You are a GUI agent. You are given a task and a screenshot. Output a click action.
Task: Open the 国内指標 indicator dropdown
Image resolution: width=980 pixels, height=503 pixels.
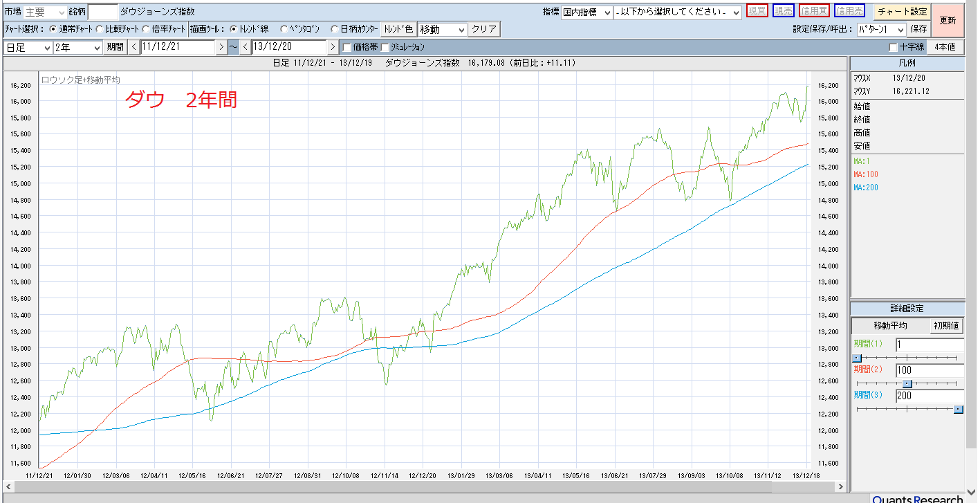pos(586,12)
